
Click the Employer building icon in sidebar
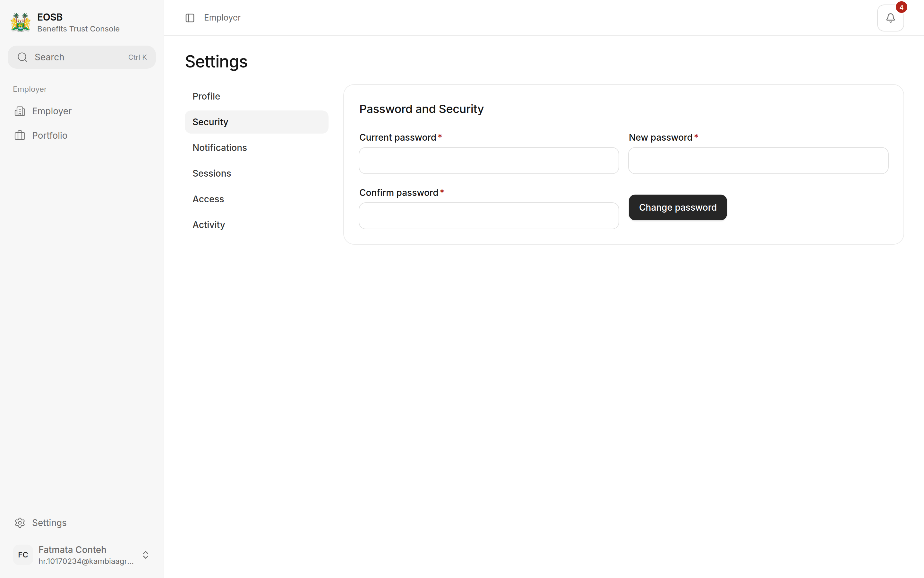pyautogui.click(x=20, y=111)
